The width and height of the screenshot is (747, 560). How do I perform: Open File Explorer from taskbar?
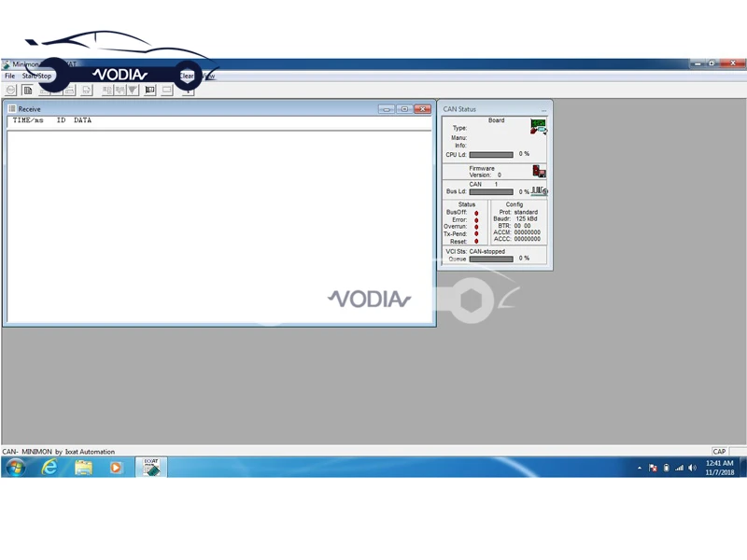(x=83, y=468)
